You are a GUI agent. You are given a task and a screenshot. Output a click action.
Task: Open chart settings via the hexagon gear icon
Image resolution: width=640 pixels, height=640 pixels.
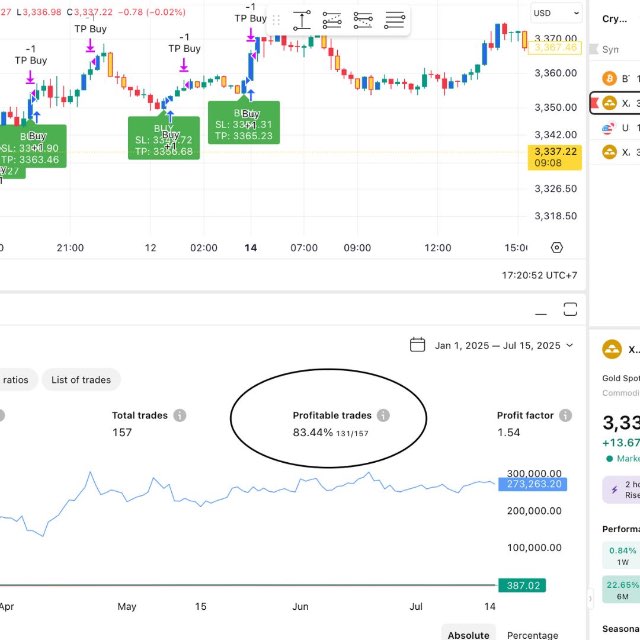(x=557, y=247)
